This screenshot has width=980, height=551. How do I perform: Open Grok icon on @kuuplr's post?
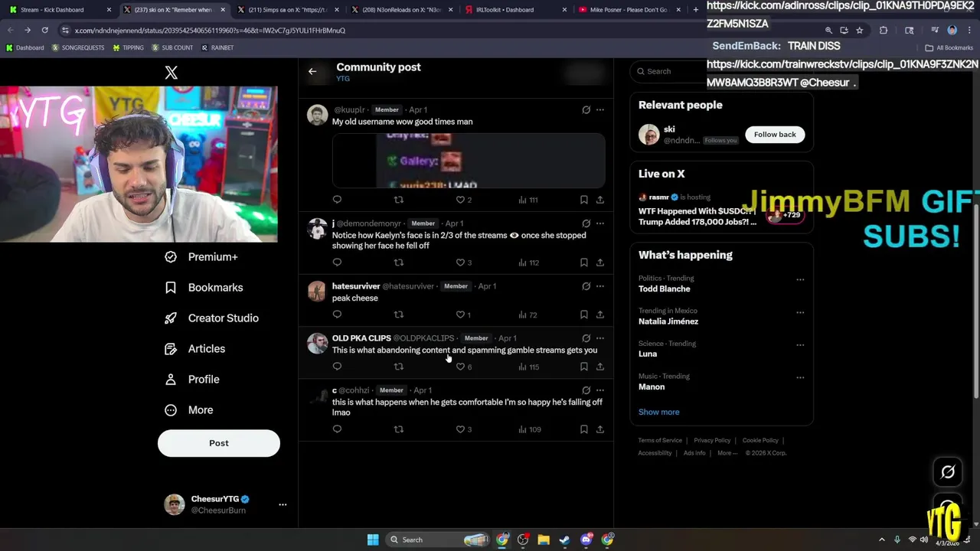coord(586,109)
